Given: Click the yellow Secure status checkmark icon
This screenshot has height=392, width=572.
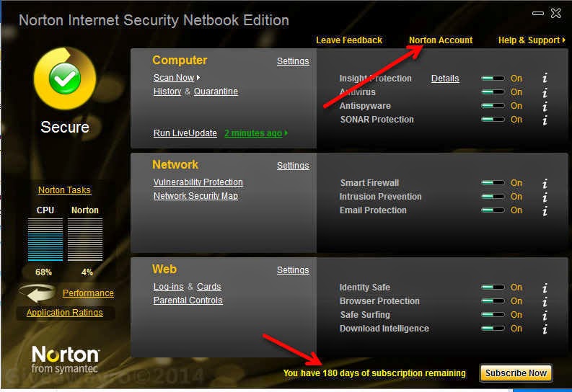Looking at the screenshot, I should coord(64,79).
